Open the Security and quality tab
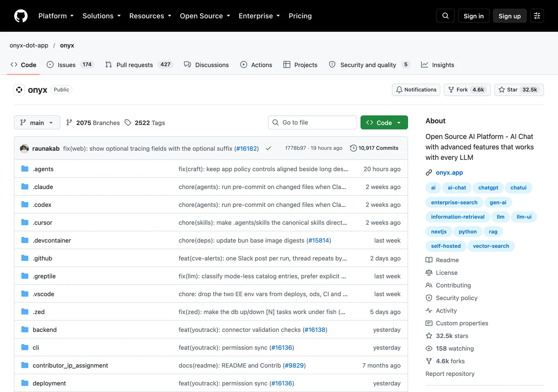This screenshot has width=558, height=392. click(369, 64)
